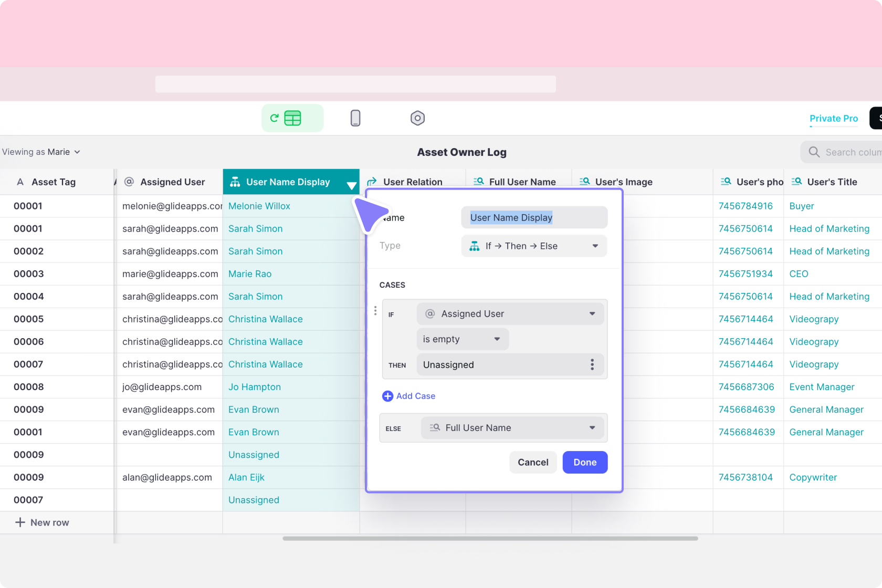Viewport: 882px width, 588px height.
Task: Open the ELSE Full User Name dropdown
Action: pyautogui.click(x=512, y=428)
